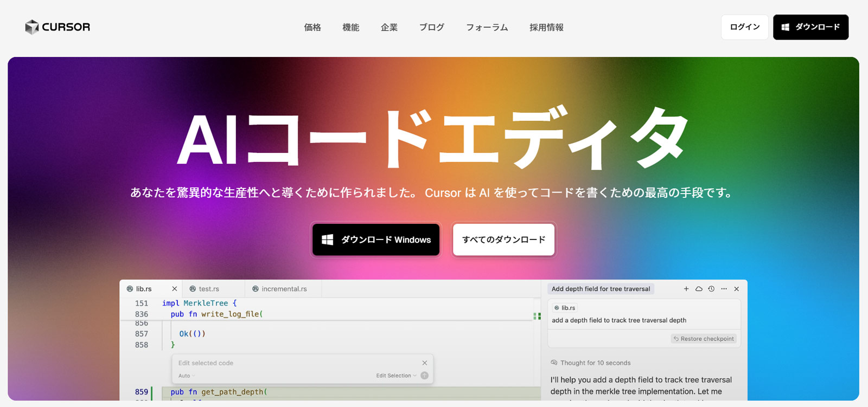Open 採用情報 careers page
The width and height of the screenshot is (868, 407).
[x=546, y=27]
